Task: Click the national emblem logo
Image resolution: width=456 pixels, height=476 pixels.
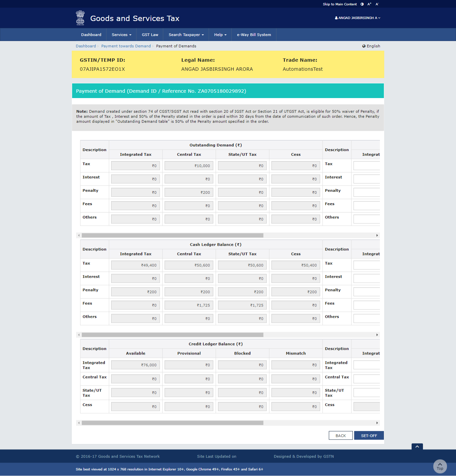Action: coord(80,18)
